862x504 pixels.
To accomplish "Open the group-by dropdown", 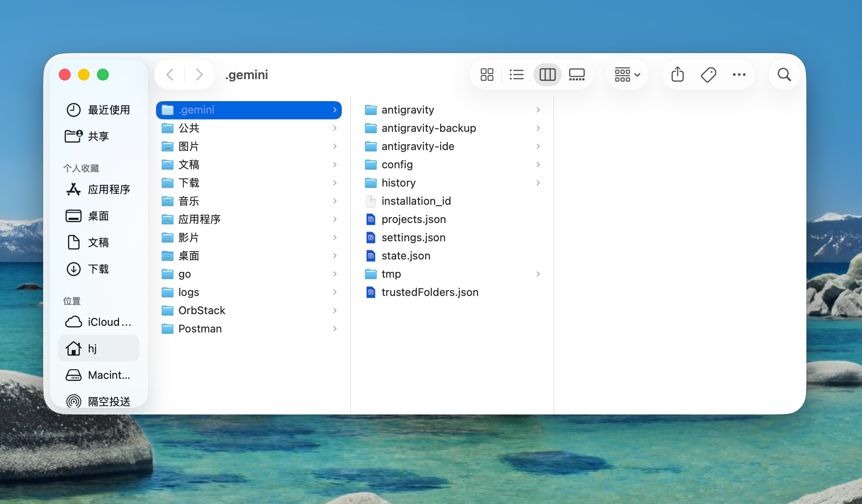I will click(x=627, y=75).
